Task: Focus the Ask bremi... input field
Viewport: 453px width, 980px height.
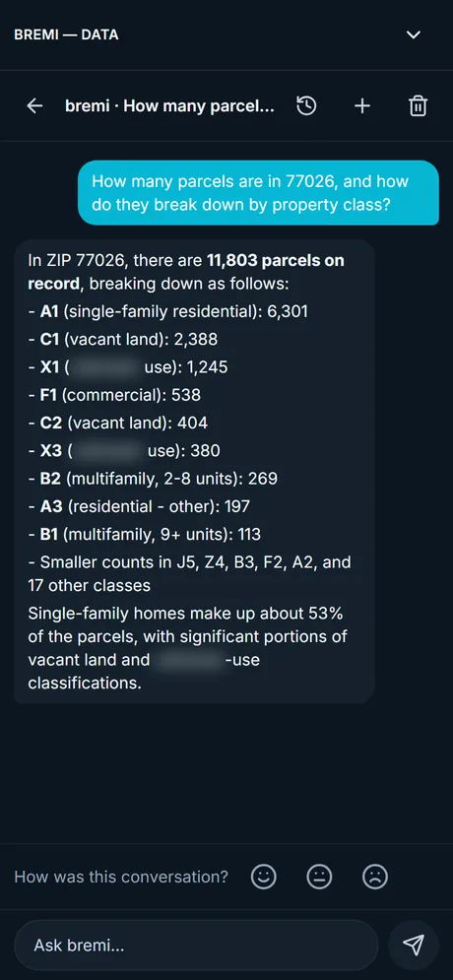Action: click(x=196, y=945)
